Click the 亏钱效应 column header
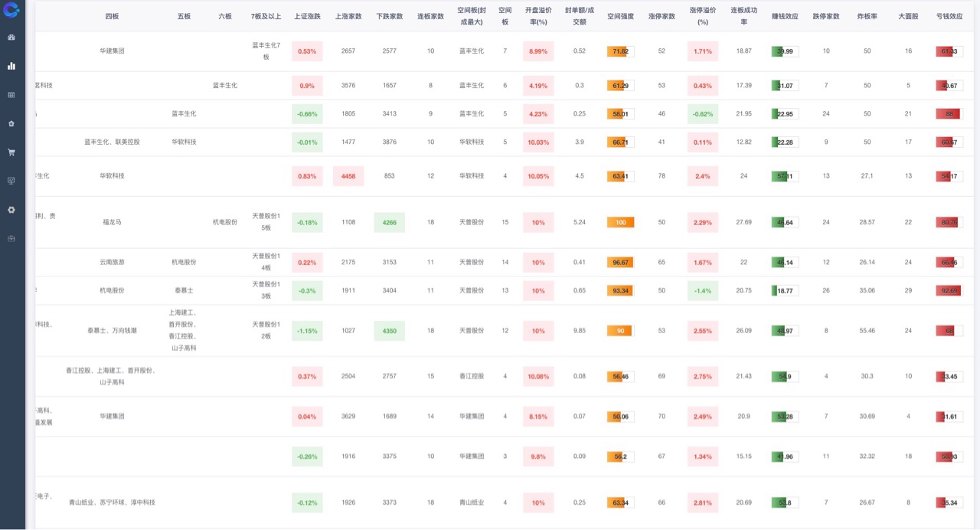The image size is (980, 530). 949,16
